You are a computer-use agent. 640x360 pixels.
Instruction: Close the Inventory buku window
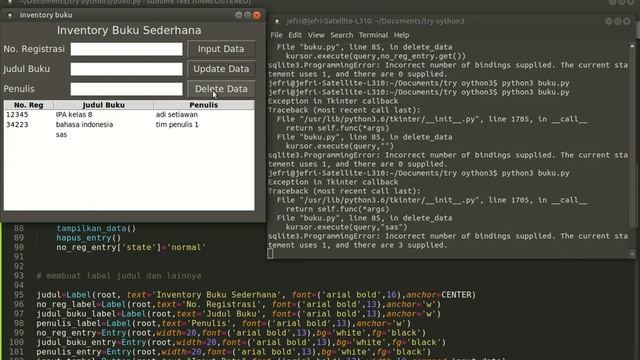tap(257, 15)
